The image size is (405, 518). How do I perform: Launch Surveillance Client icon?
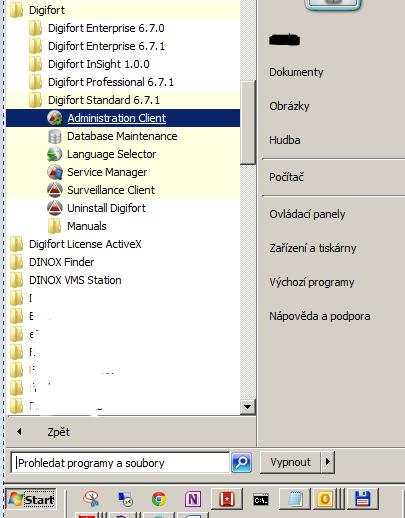pyautogui.click(x=55, y=190)
